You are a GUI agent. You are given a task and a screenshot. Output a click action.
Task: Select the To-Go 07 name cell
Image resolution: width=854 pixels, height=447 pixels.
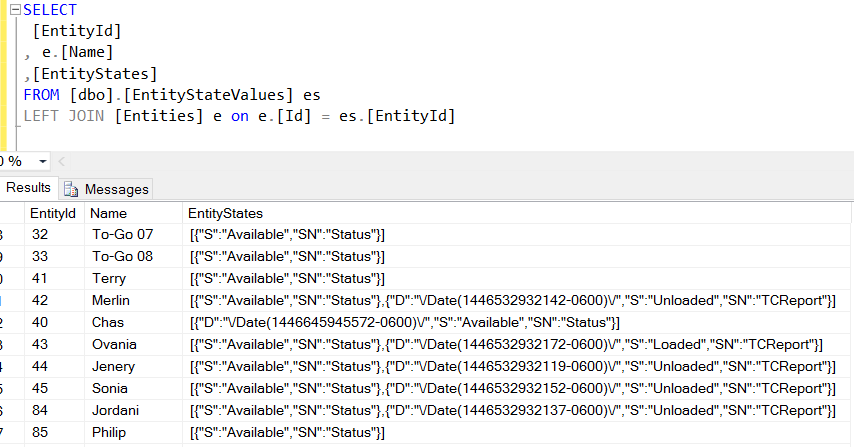[133, 235]
